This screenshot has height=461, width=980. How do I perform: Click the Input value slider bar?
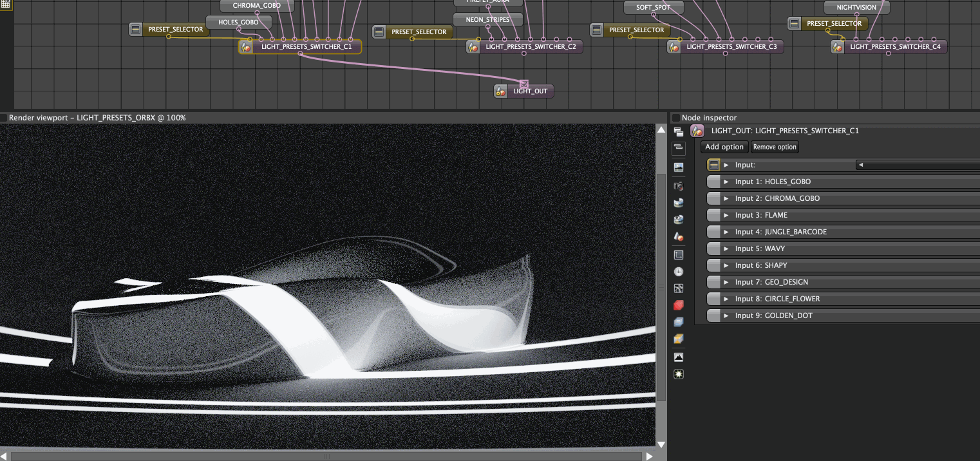(918, 165)
